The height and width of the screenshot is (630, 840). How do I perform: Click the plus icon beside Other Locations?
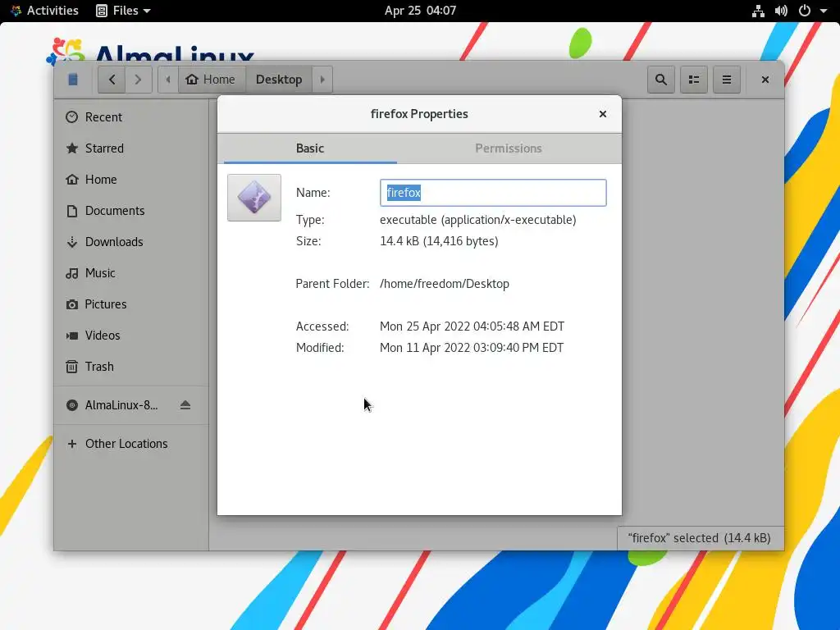[x=72, y=444]
